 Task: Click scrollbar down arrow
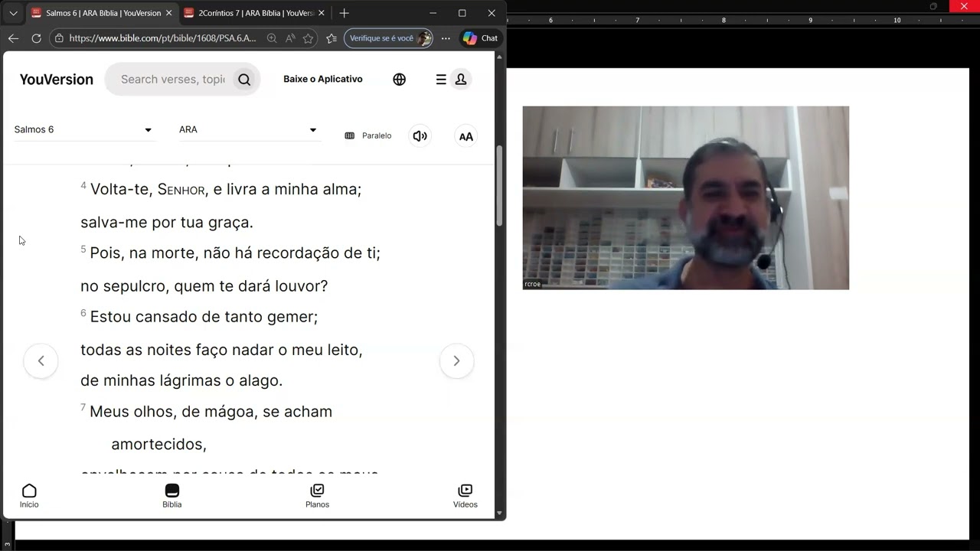(500, 514)
